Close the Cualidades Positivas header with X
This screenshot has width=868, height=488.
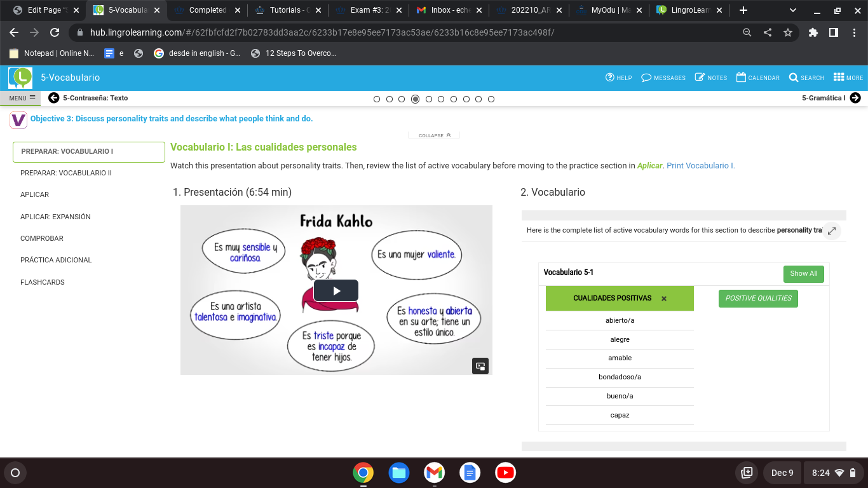pos(664,298)
